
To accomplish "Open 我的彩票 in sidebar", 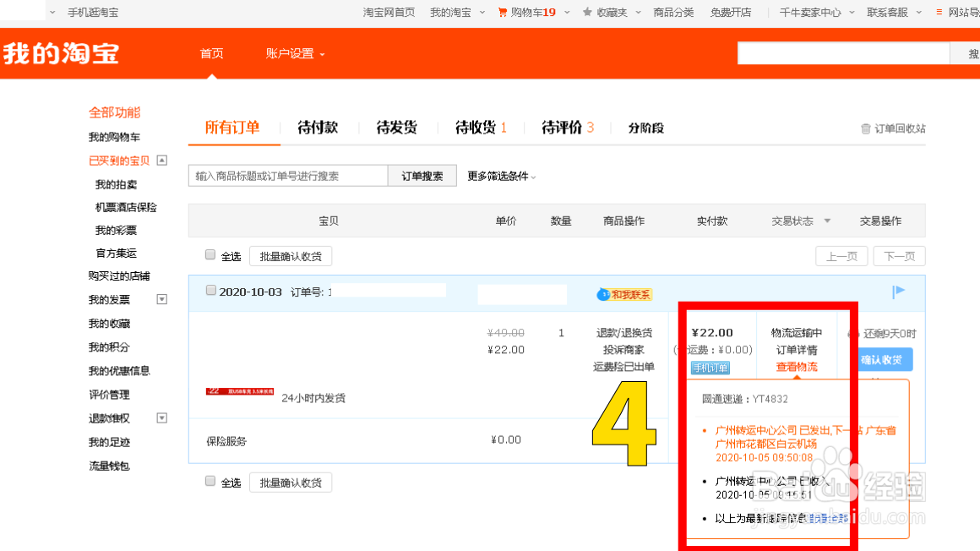I will click(x=116, y=230).
